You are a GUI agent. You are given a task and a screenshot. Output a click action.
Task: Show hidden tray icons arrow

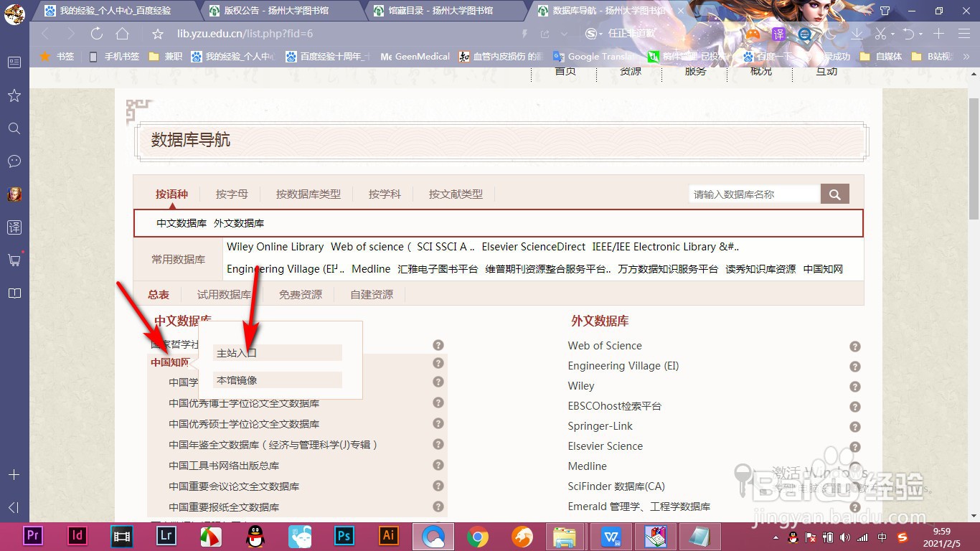pyautogui.click(x=775, y=537)
